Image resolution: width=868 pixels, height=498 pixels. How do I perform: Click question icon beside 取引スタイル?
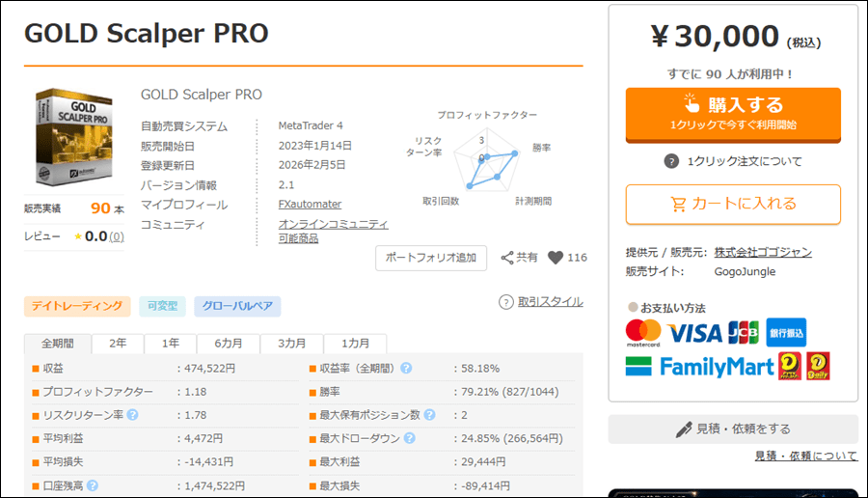click(x=506, y=302)
